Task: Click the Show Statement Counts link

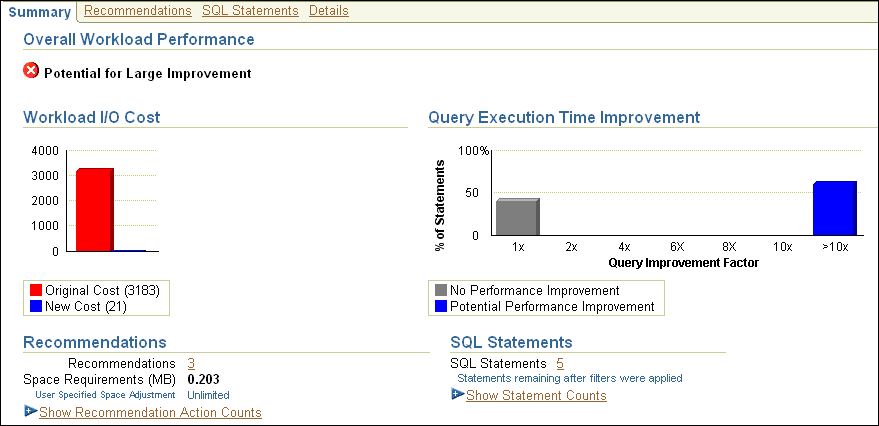Action: click(536, 395)
